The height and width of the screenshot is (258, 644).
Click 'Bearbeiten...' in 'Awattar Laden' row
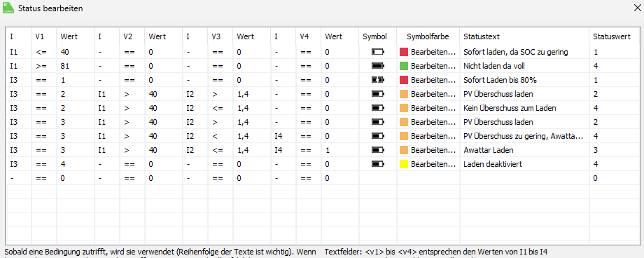click(434, 150)
